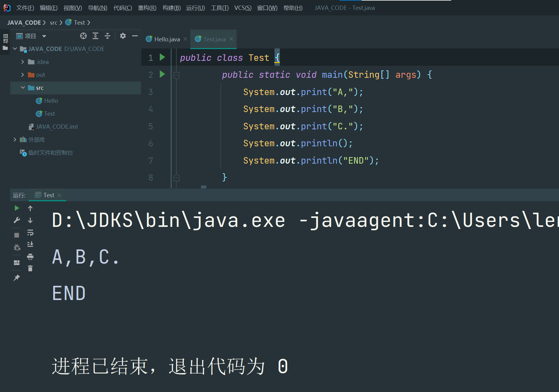The height and width of the screenshot is (392, 559).
Task: Collapse the JAVA_CODE root folder
Action: (15, 49)
